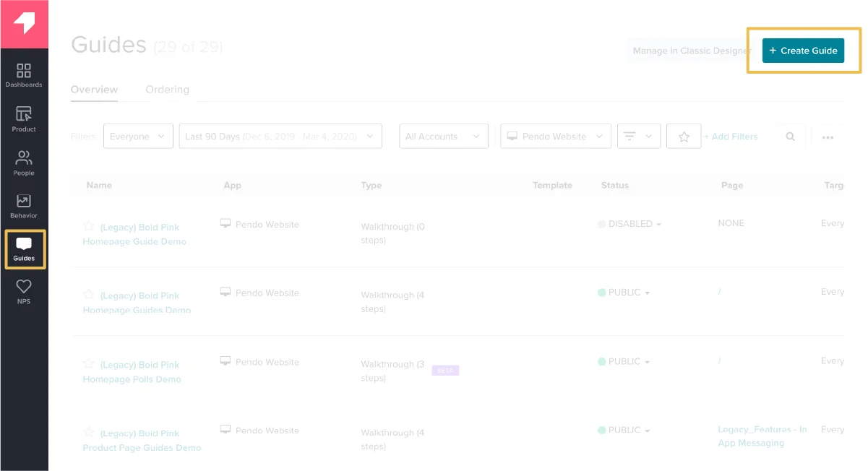The height and width of the screenshot is (471, 868).
Task: Click the Pendo logo in the sidebar
Action: pyautogui.click(x=24, y=24)
